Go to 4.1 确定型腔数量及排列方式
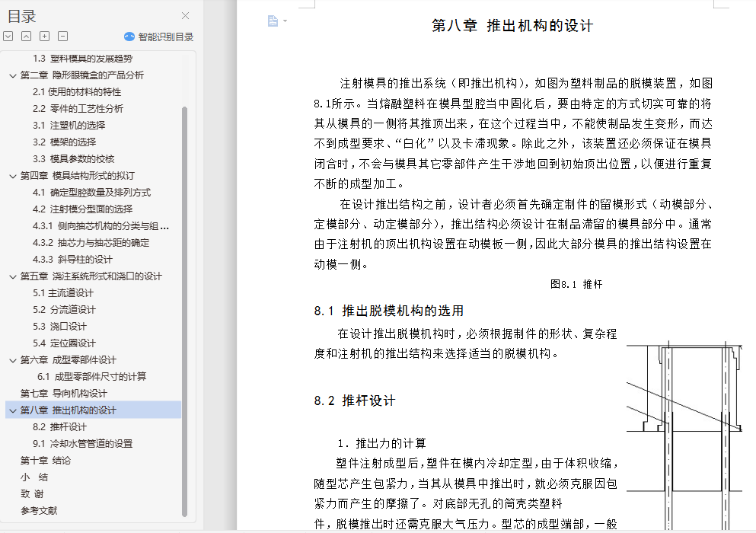The width and height of the screenshot is (756, 533). tap(91, 193)
